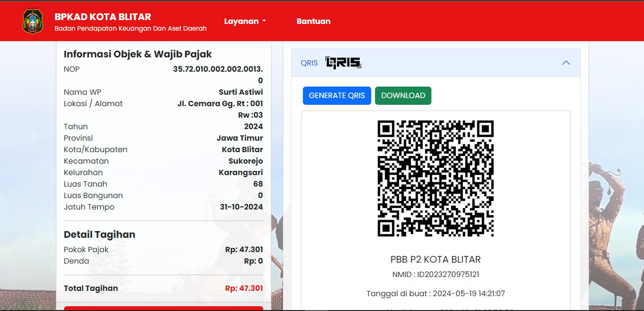Click the NOP number 35.72.010.002.002.0013.0
The image size is (644, 311).
click(218, 69)
